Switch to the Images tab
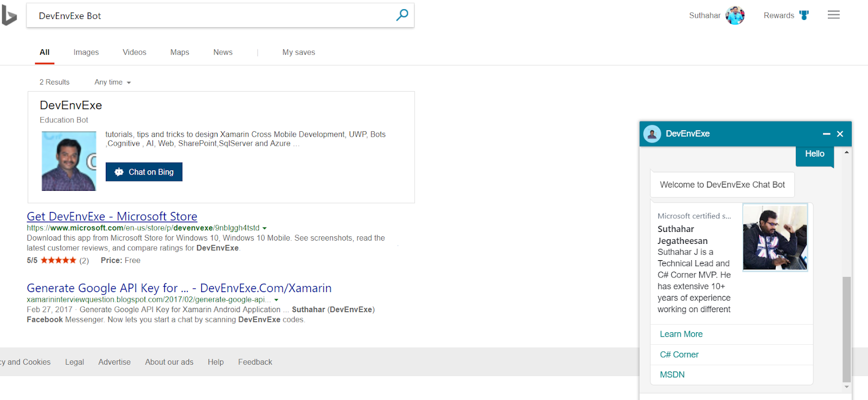 coord(86,52)
